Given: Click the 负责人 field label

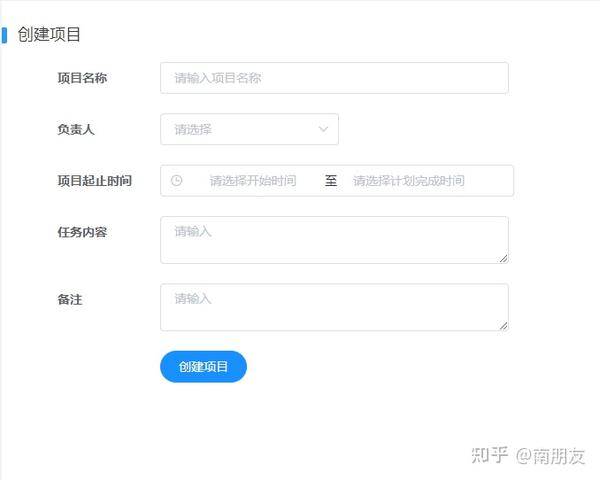Looking at the screenshot, I should (x=76, y=129).
